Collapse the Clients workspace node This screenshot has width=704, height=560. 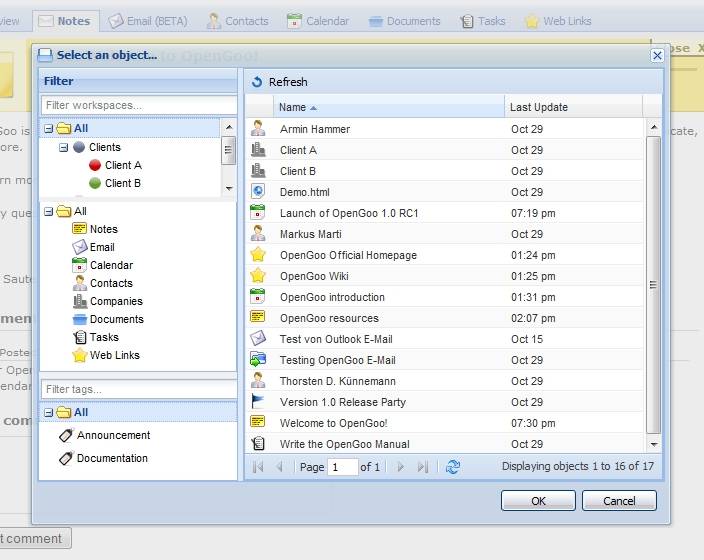[64, 147]
